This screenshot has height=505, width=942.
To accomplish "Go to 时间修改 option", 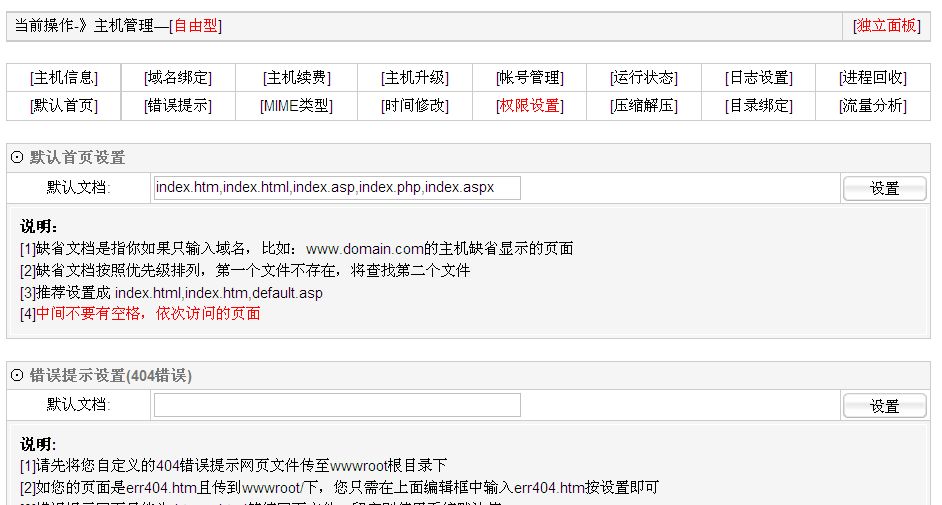I will click(414, 106).
